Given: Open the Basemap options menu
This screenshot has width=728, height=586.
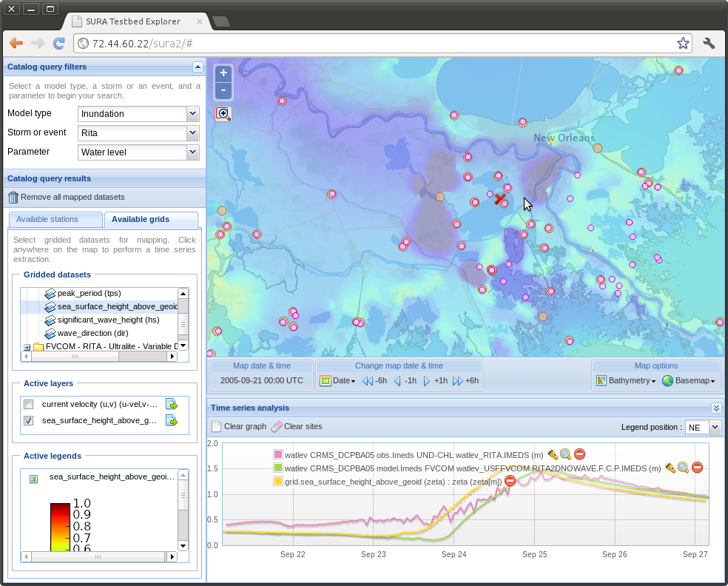Looking at the screenshot, I should tap(689, 381).
